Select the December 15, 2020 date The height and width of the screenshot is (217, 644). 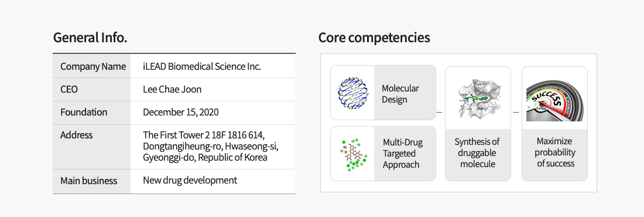tap(181, 112)
